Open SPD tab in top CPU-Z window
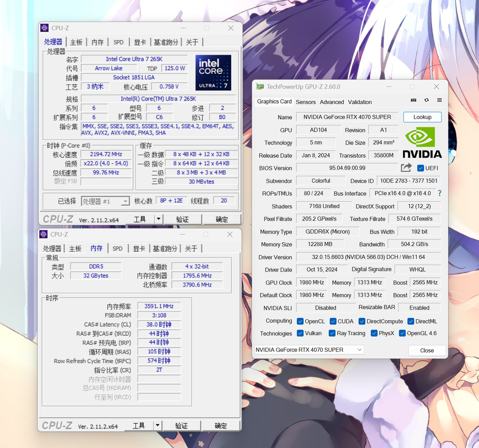Image resolution: width=479 pixels, height=448 pixels. (119, 42)
